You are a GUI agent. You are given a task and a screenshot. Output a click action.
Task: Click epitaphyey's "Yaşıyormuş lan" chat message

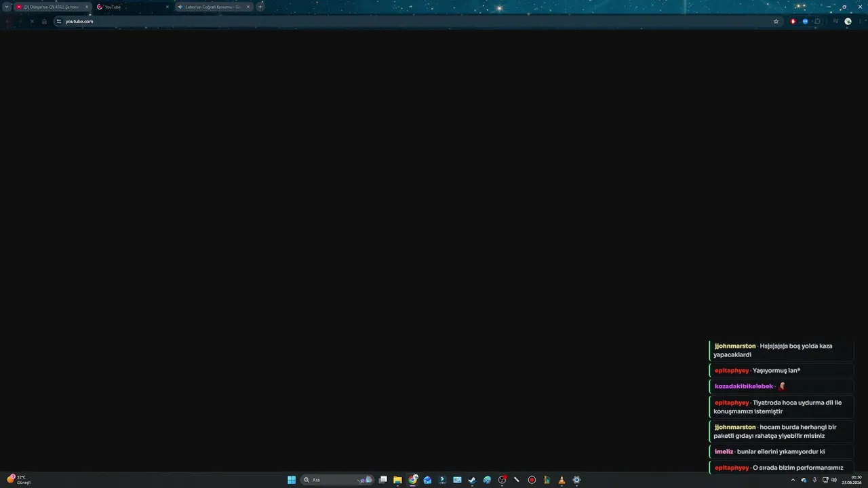click(781, 371)
